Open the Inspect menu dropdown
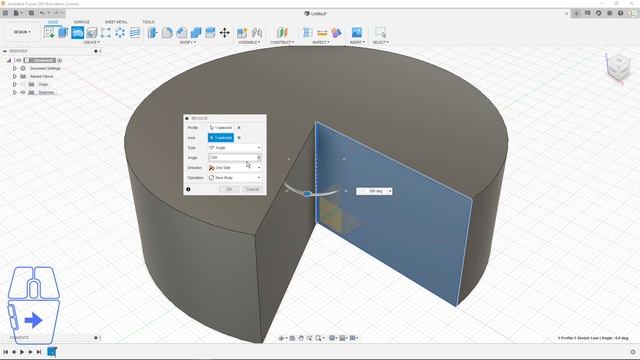Image resolution: width=640 pixels, height=360 pixels. pyautogui.click(x=321, y=42)
